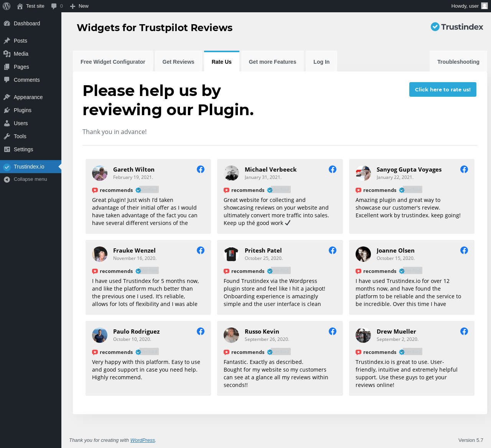491x448 pixels.
Task: Click Pritesh Patel's profile thumbnail
Action: (x=231, y=254)
